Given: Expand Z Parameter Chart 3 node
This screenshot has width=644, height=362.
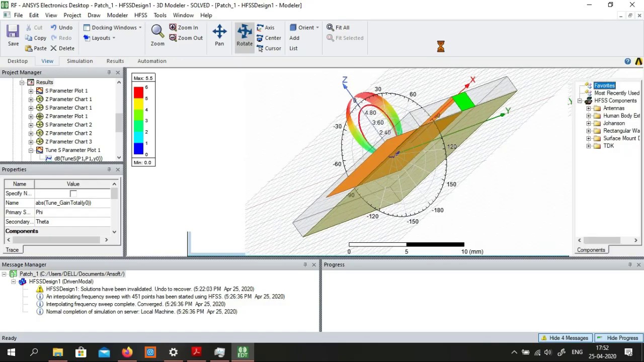Looking at the screenshot, I should (x=31, y=142).
